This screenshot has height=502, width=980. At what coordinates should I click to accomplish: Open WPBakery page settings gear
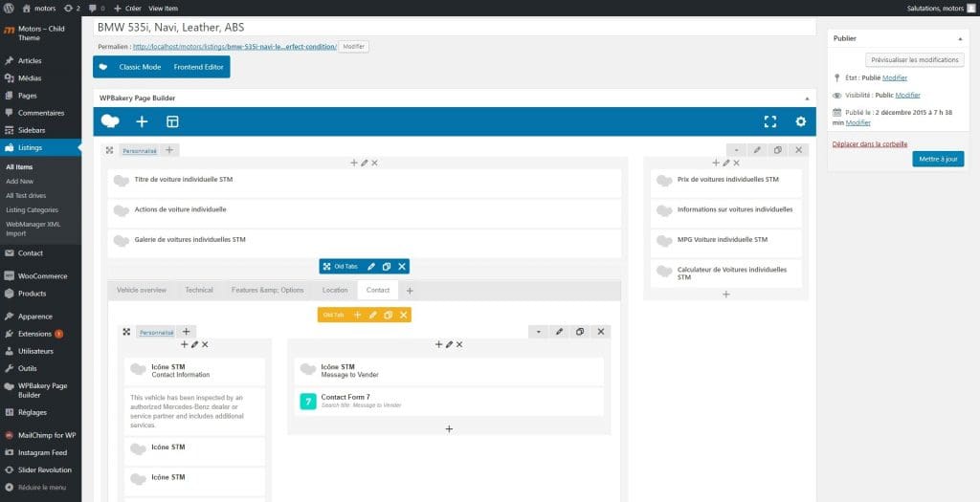[x=801, y=121]
